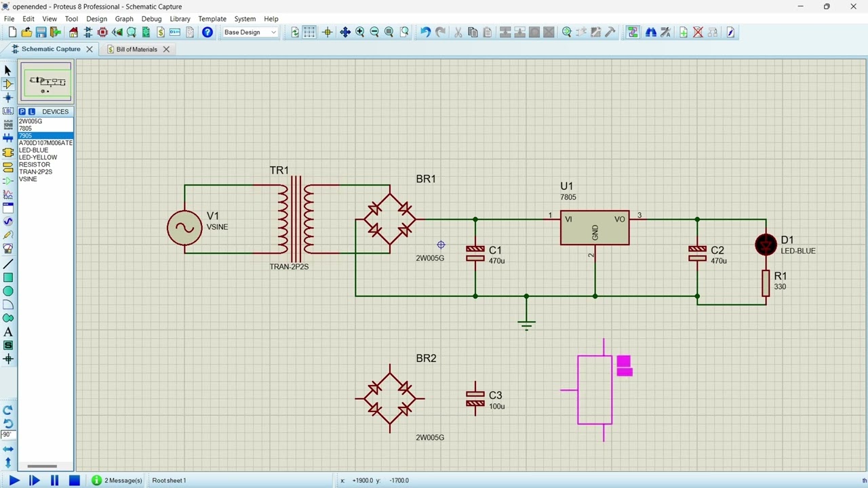Click the device list horizontal scrollbar

pos(42,466)
